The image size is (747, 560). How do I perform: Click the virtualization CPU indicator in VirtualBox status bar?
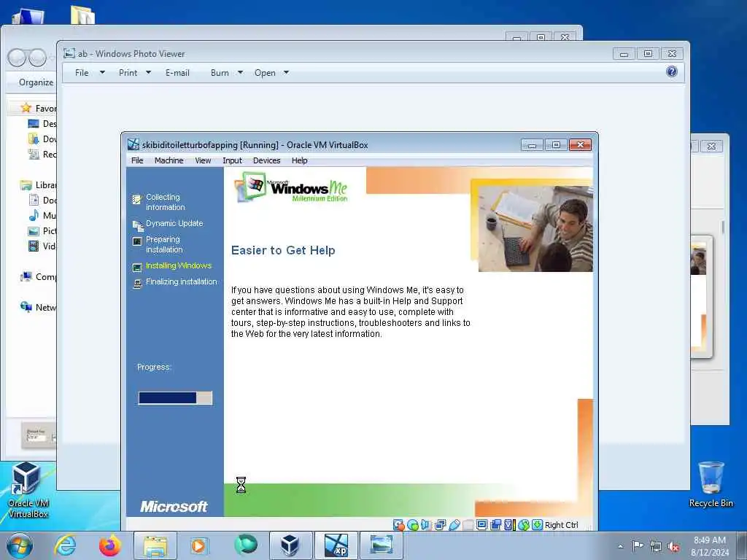[x=509, y=525]
